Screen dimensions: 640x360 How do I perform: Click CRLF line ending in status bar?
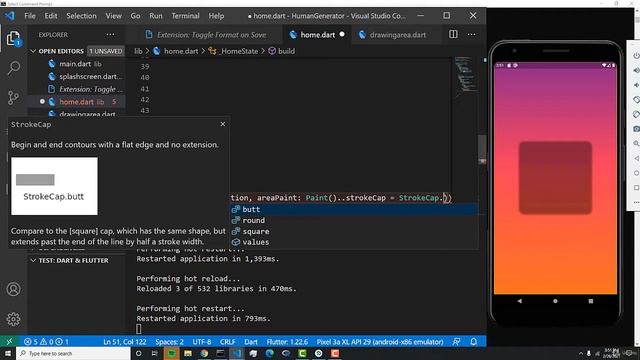[227, 342]
